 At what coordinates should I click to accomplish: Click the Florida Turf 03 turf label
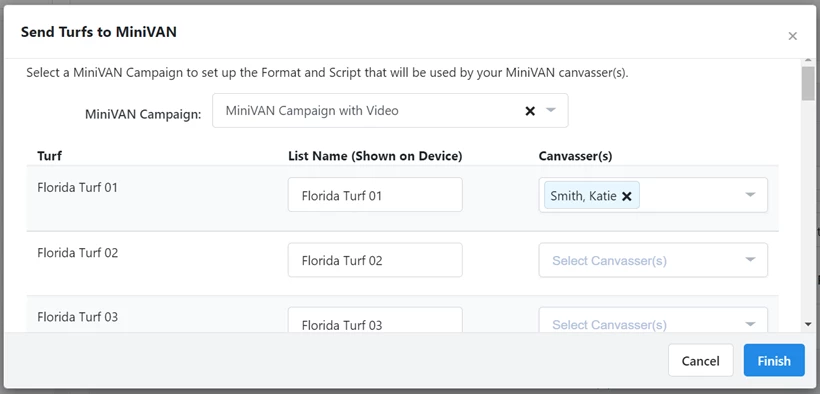[77, 317]
